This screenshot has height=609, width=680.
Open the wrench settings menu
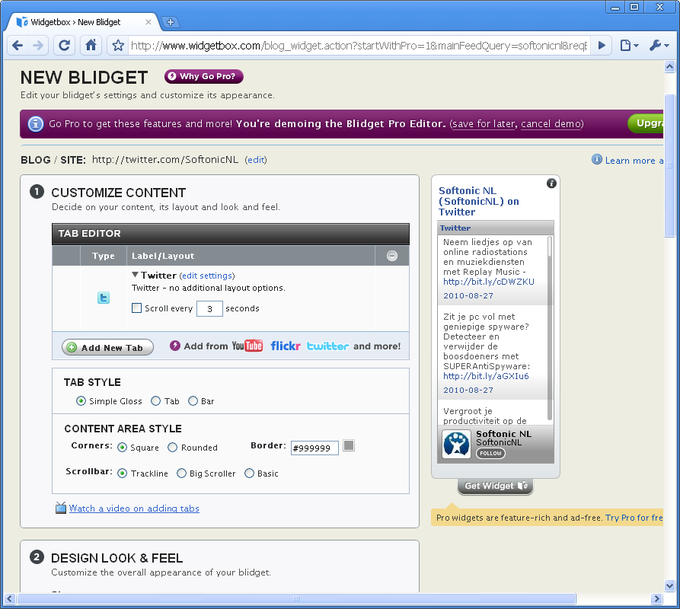pos(659,45)
